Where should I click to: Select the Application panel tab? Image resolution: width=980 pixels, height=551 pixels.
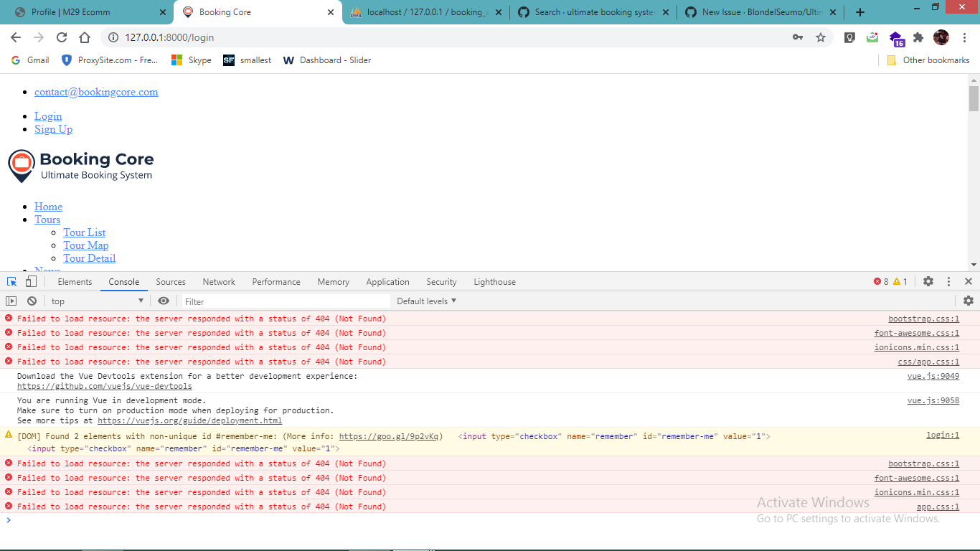click(387, 282)
